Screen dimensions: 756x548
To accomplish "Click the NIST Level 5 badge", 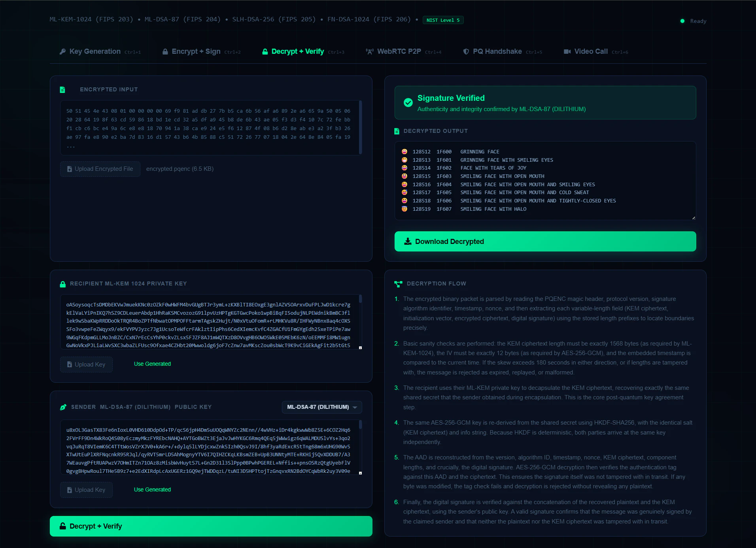I will (x=443, y=20).
